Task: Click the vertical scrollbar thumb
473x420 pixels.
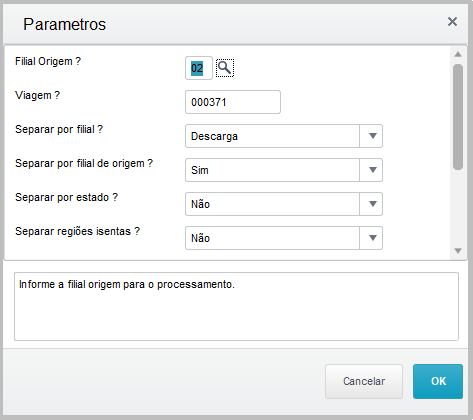Action: coord(458,117)
